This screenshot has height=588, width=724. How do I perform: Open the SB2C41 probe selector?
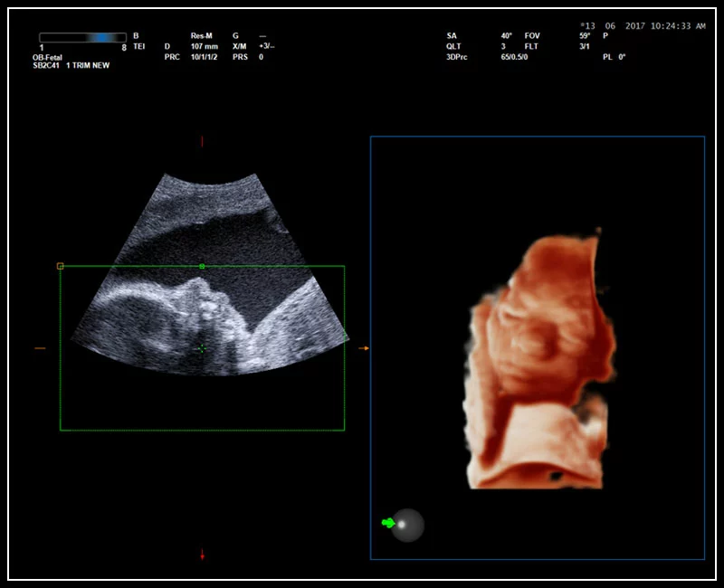coord(47,66)
